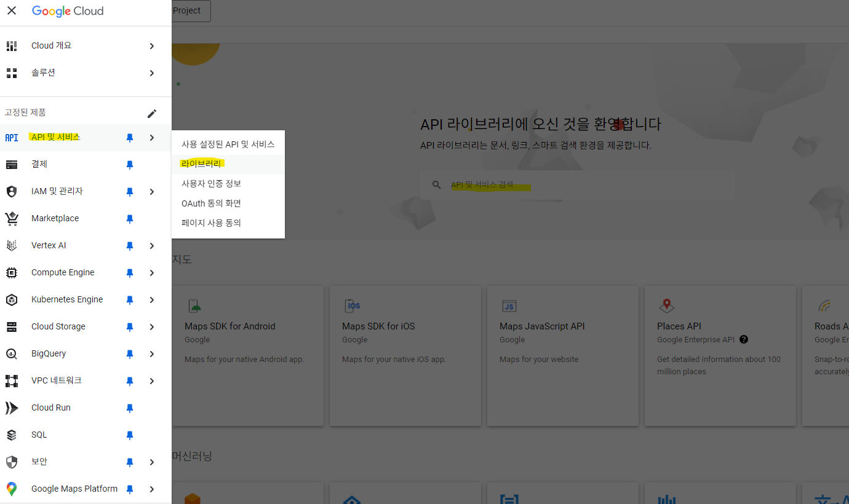Expand the Kubernetes Engine submenu arrow

tap(152, 300)
